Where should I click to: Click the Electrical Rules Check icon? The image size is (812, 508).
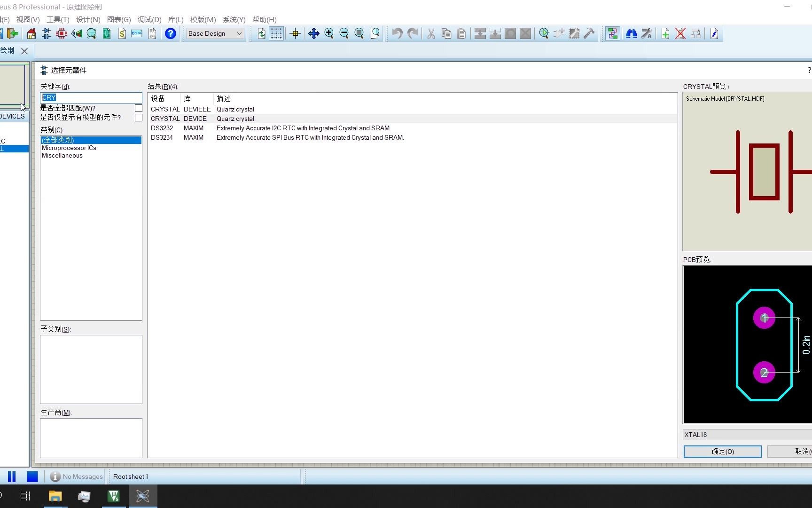coord(714,33)
